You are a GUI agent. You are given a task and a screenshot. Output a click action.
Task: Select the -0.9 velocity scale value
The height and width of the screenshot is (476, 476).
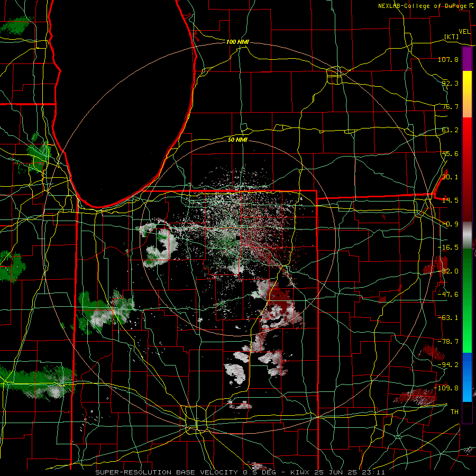450,224
